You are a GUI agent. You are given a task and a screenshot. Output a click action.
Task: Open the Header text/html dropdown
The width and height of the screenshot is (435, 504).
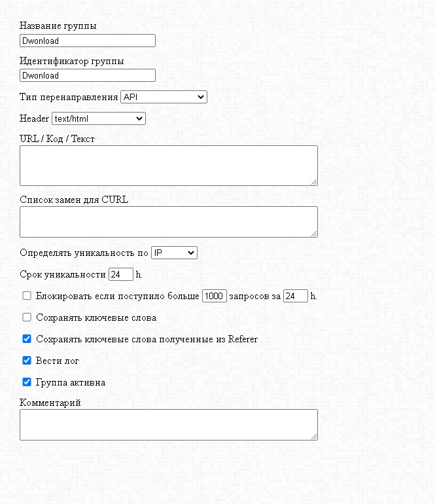click(x=98, y=118)
